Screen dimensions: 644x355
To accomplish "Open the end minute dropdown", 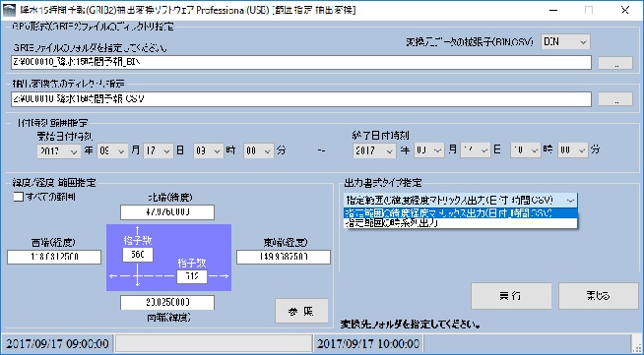I will pos(572,150).
